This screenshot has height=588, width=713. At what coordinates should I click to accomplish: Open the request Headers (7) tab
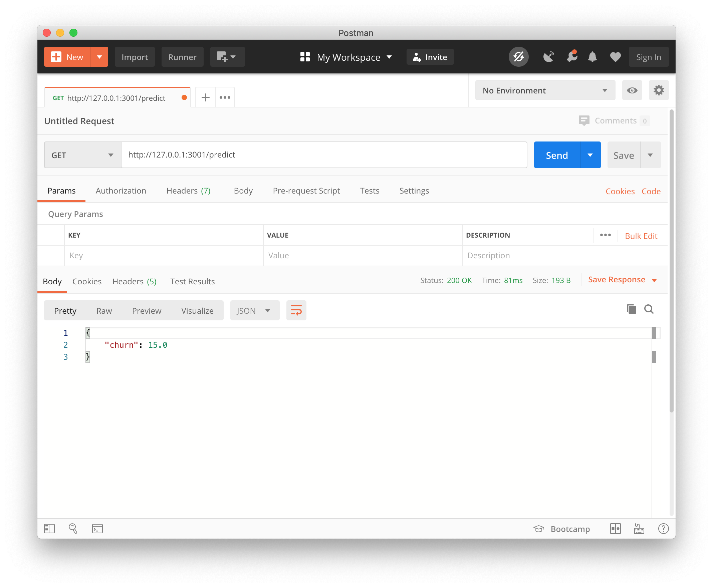point(188,191)
